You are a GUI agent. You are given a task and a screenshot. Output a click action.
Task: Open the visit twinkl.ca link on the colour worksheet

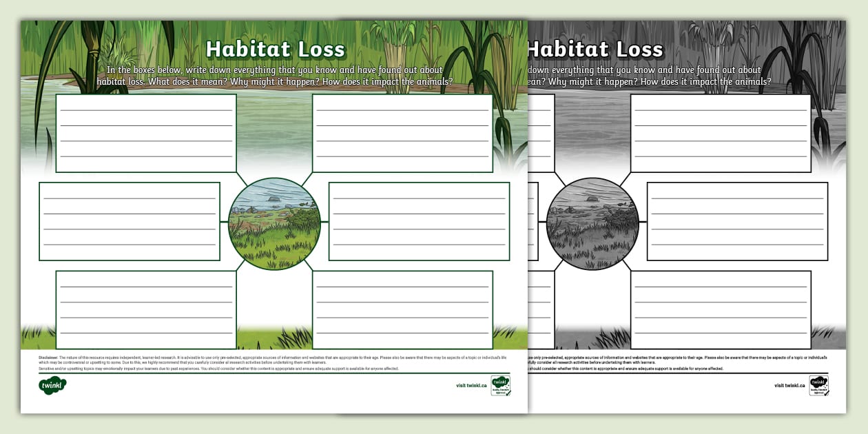point(471,386)
